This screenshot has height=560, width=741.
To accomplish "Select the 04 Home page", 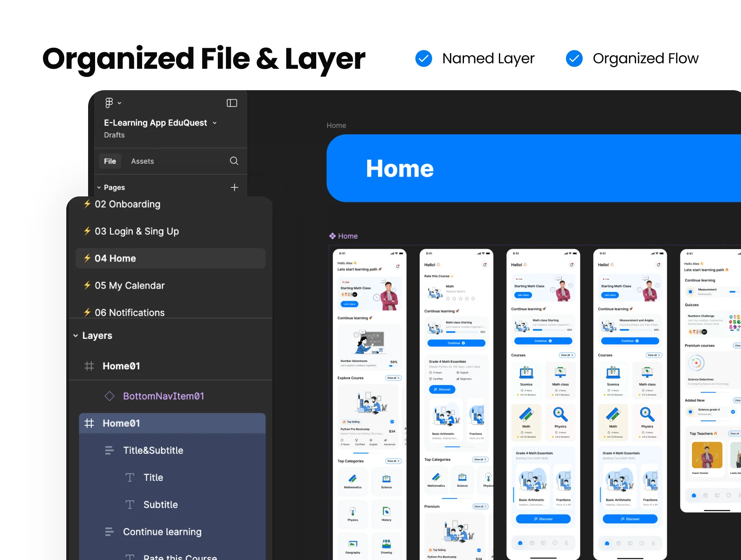I will click(x=170, y=258).
